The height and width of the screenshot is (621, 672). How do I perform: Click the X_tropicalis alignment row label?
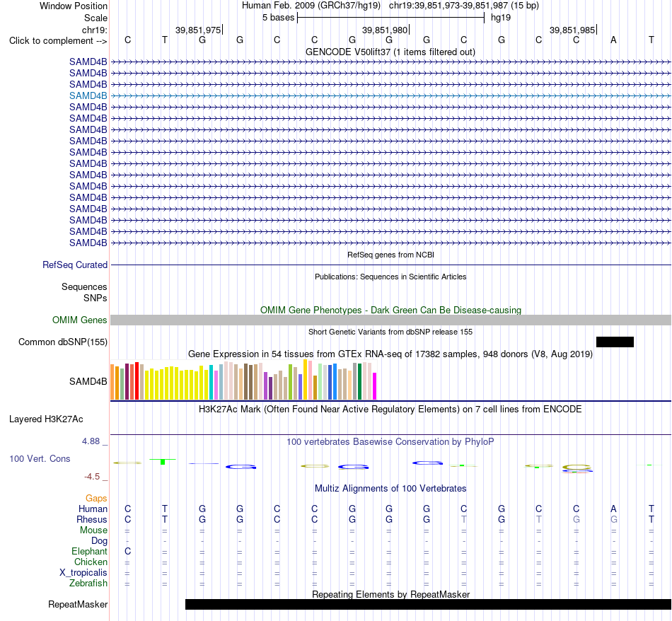[x=83, y=573]
